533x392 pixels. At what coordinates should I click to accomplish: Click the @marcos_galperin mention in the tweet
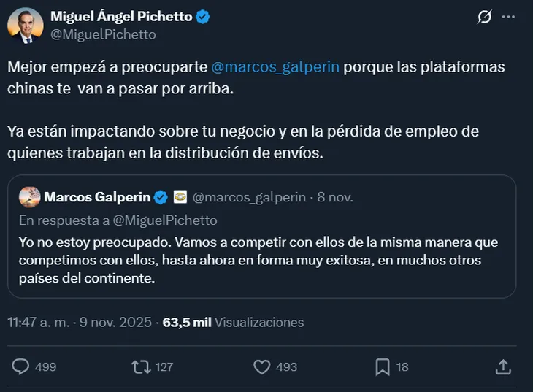coord(275,67)
